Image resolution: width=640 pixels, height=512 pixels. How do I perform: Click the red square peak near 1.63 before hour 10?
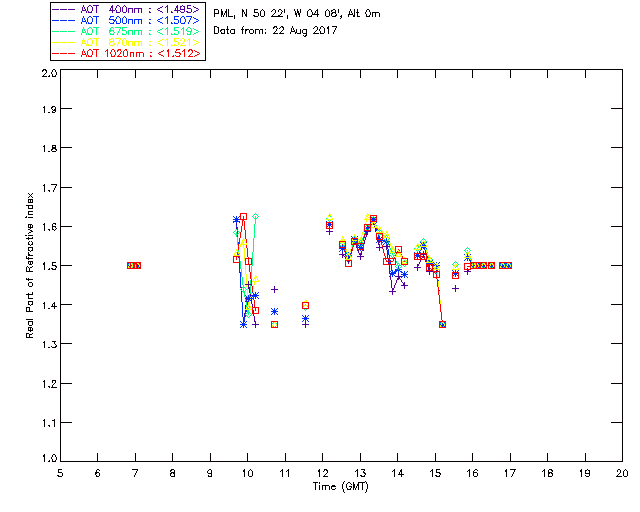point(243,216)
